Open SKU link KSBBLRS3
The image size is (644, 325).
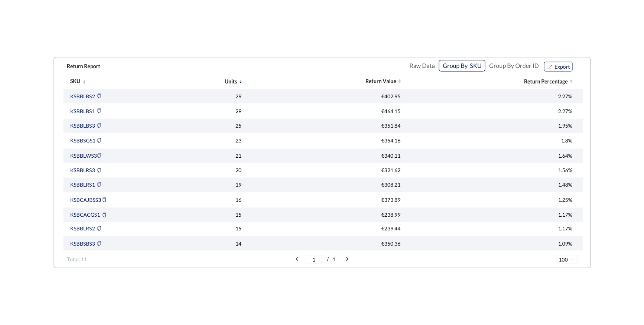pos(82,170)
